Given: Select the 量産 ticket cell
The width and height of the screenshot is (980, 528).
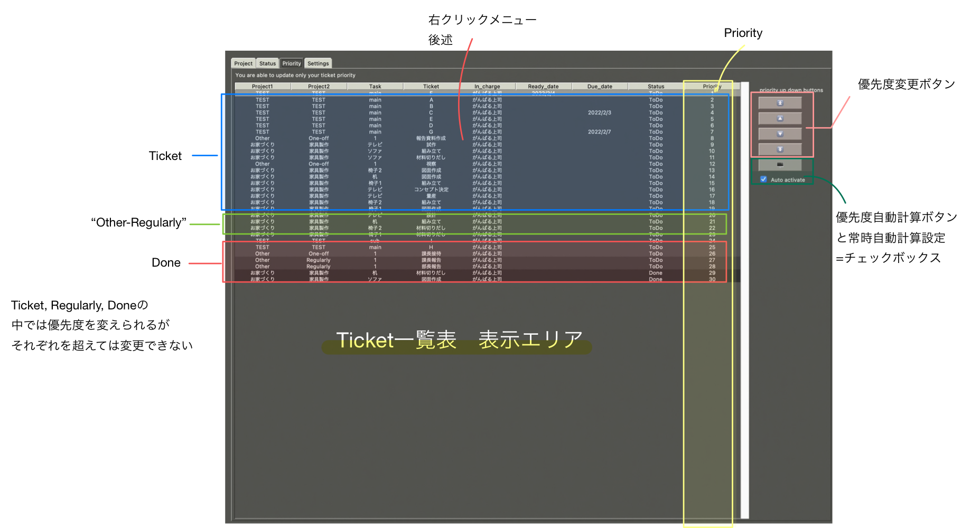Looking at the screenshot, I should [431, 196].
